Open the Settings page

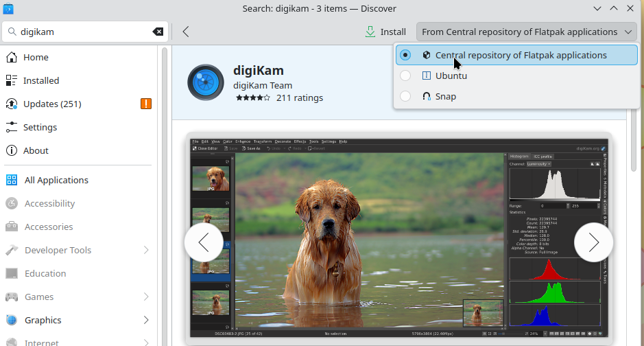click(78, 128)
